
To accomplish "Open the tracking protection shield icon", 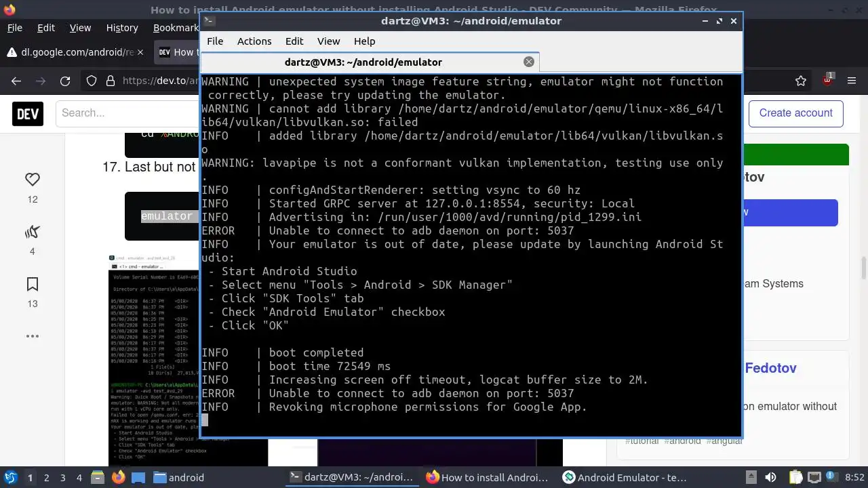I will click(x=92, y=81).
